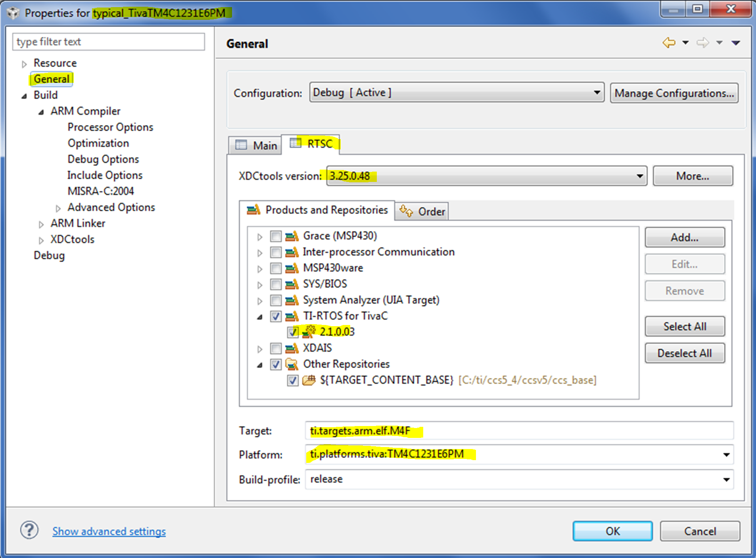Click the System Analyzer product icon
The image size is (756, 558).
coord(292,300)
